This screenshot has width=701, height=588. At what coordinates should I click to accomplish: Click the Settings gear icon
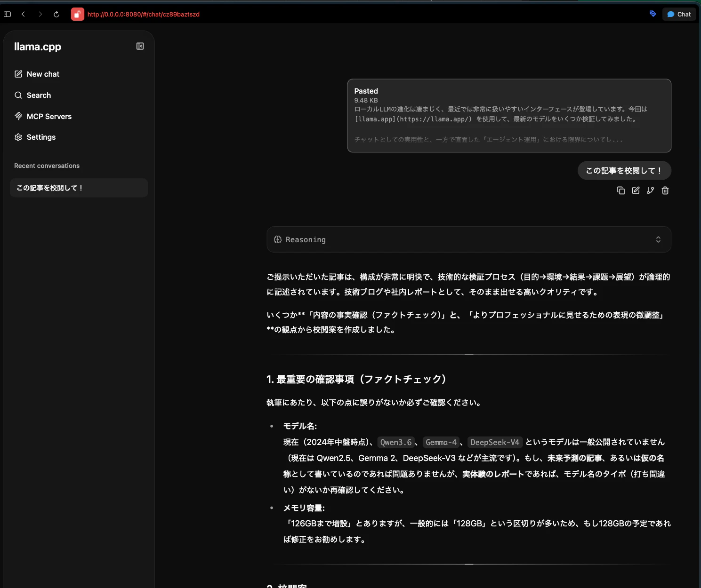click(18, 137)
